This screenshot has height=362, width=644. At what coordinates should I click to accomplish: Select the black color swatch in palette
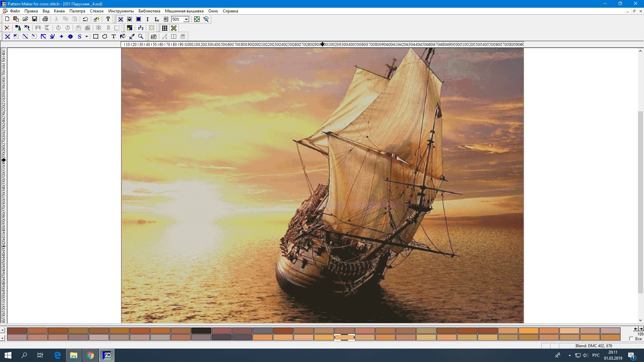(201, 331)
